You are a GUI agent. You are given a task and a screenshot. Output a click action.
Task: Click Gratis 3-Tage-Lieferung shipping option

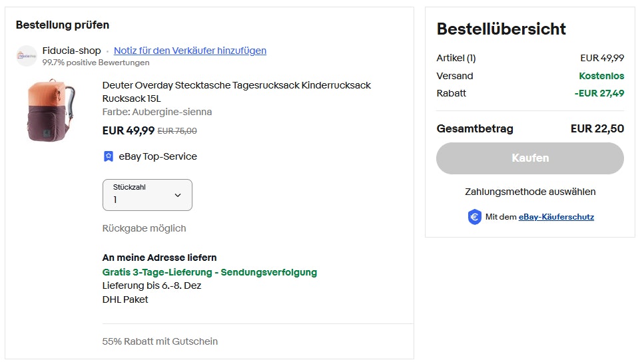coord(210,272)
